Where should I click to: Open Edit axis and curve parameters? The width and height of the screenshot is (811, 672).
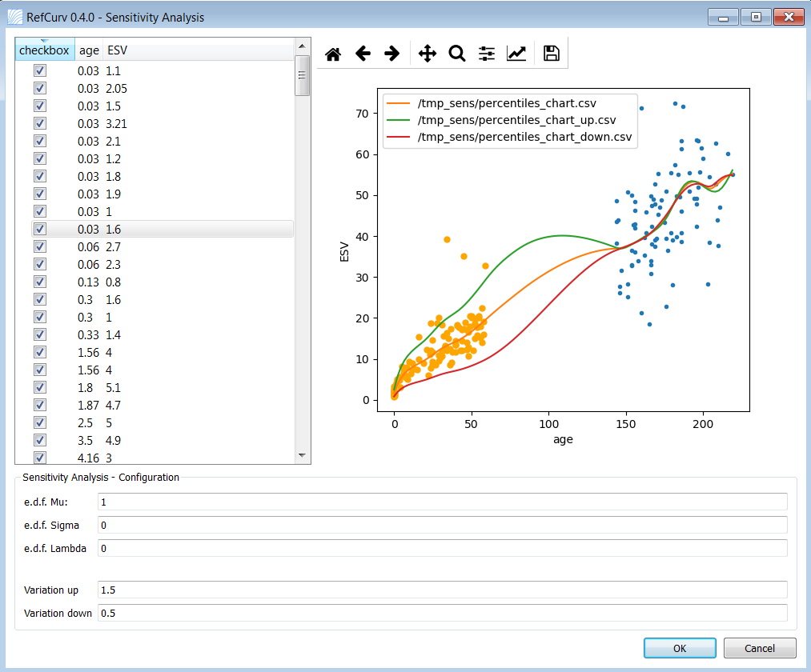(516, 54)
